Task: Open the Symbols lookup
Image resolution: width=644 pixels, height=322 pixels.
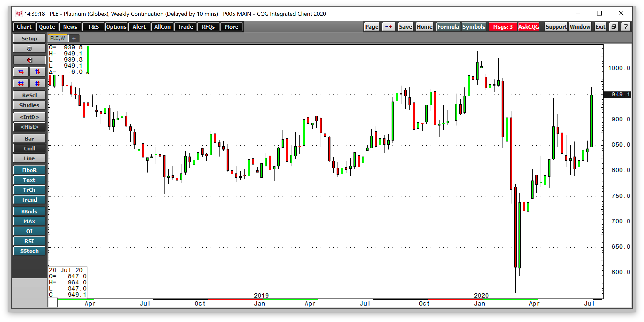Action: 474,27
